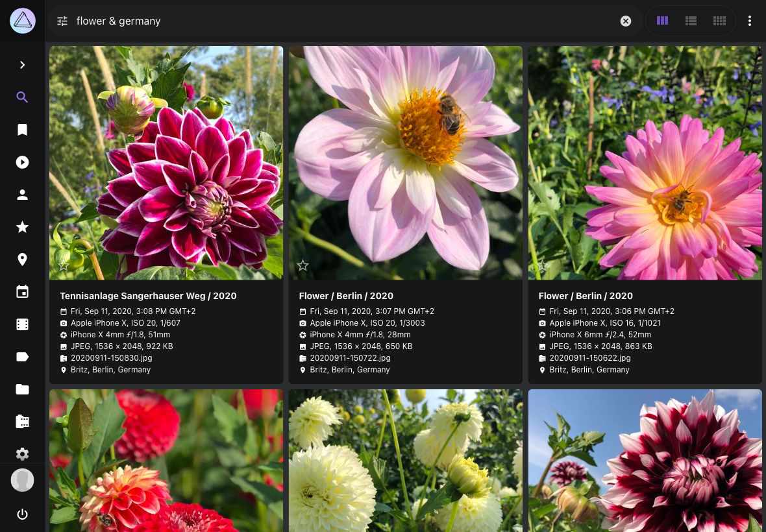The width and height of the screenshot is (766, 532).
Task: Click the 20200911-150722.jpg file name
Action: click(350, 358)
